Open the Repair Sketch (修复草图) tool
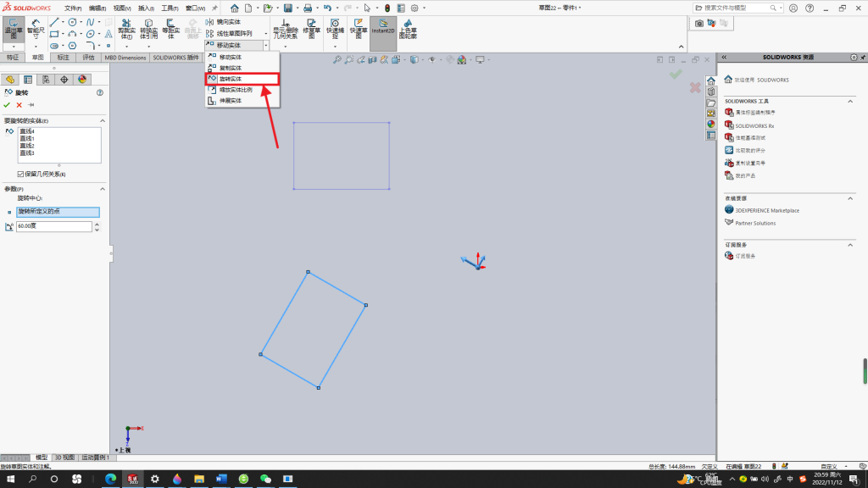Viewport: 868px width, 488px height. point(312,29)
